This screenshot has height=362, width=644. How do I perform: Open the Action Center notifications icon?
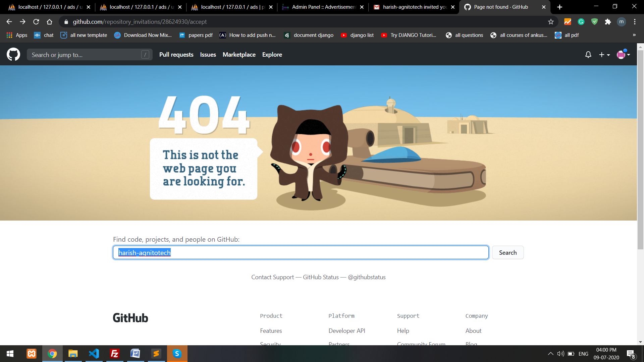(x=631, y=354)
